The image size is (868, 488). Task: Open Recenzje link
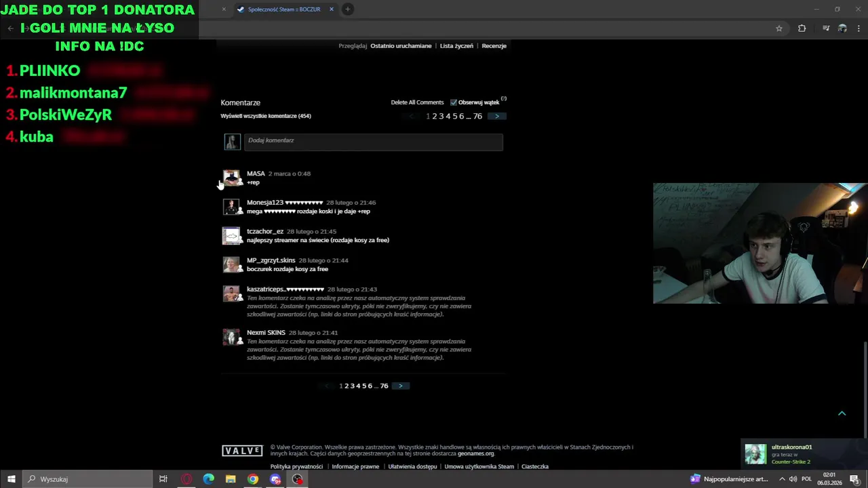(x=494, y=46)
